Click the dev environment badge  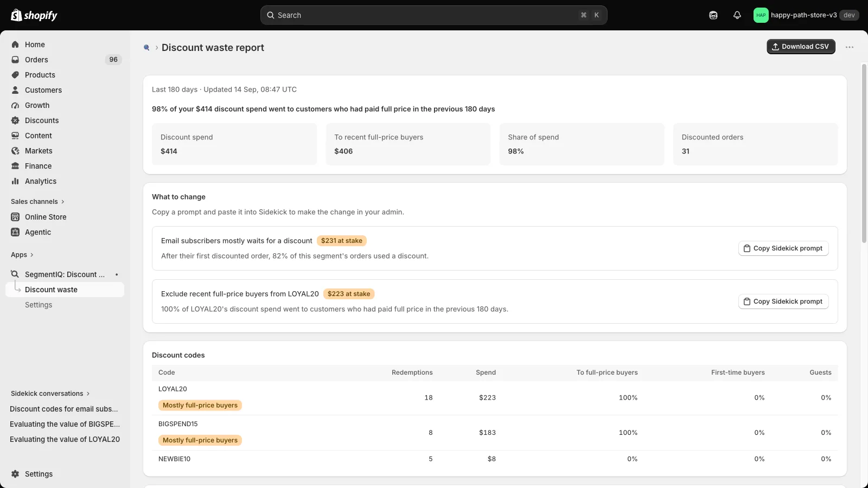click(849, 15)
